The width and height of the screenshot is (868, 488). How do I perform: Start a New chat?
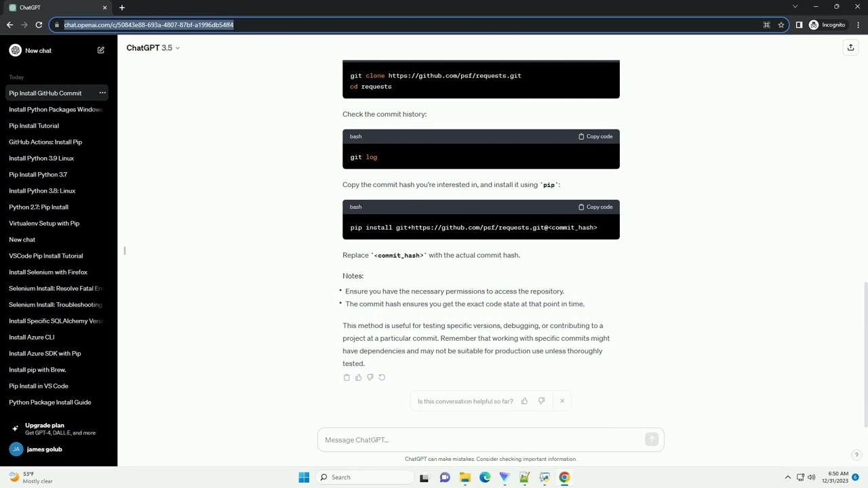pos(38,50)
